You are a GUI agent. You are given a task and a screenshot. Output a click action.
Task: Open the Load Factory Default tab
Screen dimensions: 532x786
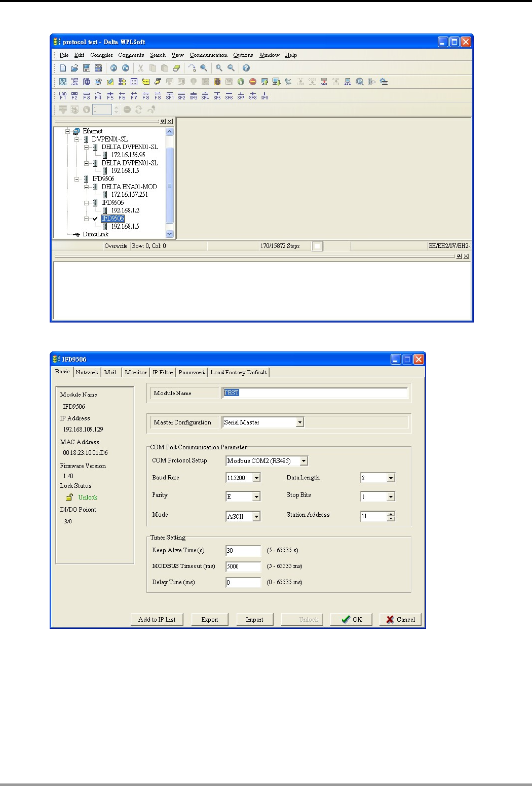click(239, 372)
